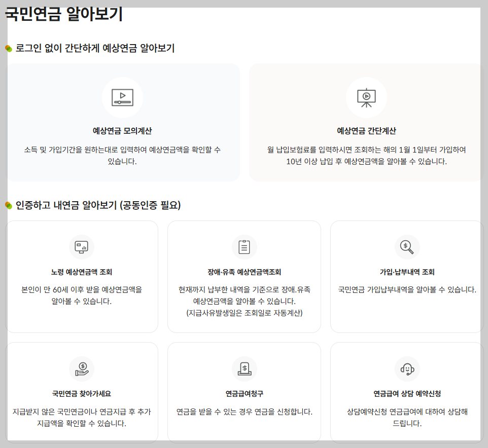Click the monitor icon above 노령 예상연금액 조회
The height and width of the screenshot is (448, 488).
pyautogui.click(x=82, y=247)
